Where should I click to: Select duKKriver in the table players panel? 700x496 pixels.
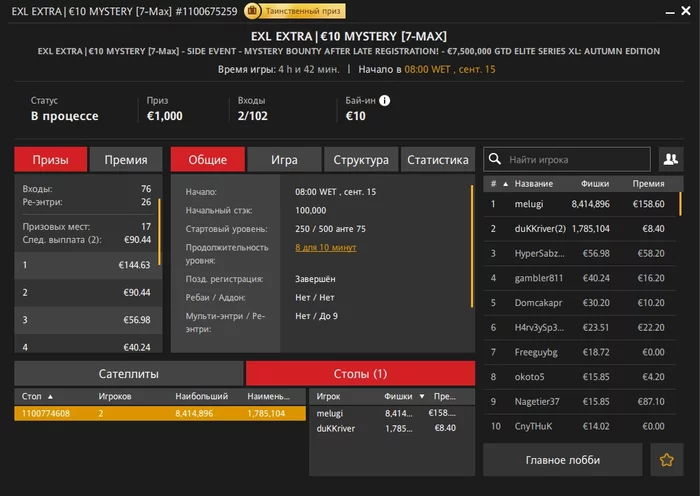392,428
